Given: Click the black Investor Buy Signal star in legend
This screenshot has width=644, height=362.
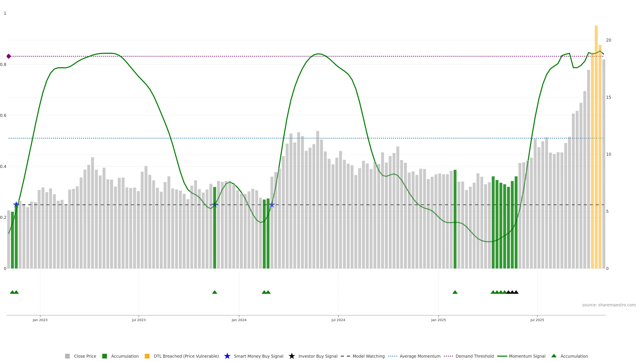Looking at the screenshot, I should (291, 356).
